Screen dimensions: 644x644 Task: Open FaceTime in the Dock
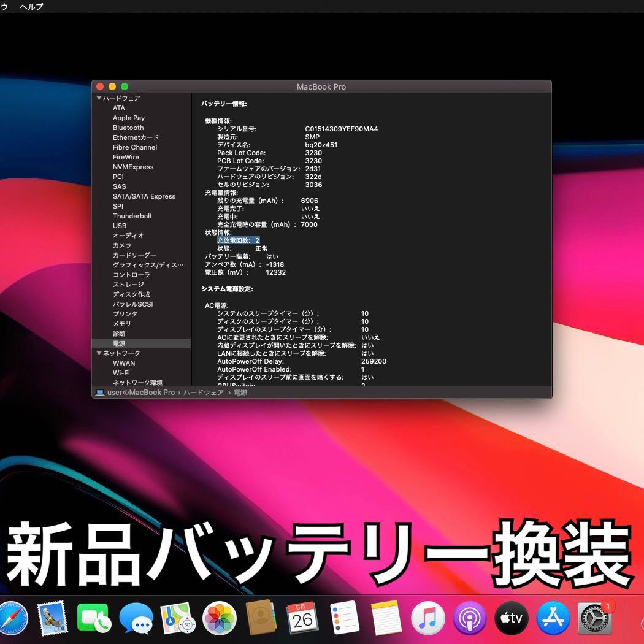pyautogui.click(x=94, y=618)
